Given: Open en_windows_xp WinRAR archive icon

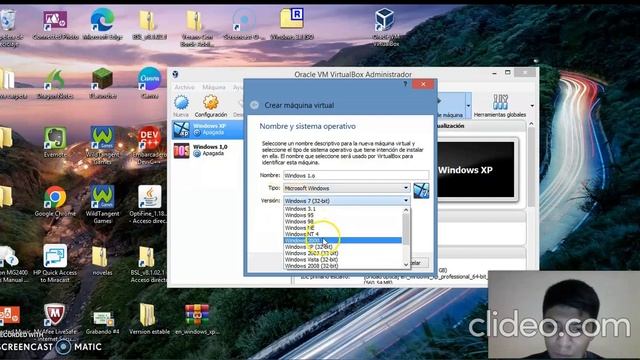Looking at the screenshot, I should point(197,319).
